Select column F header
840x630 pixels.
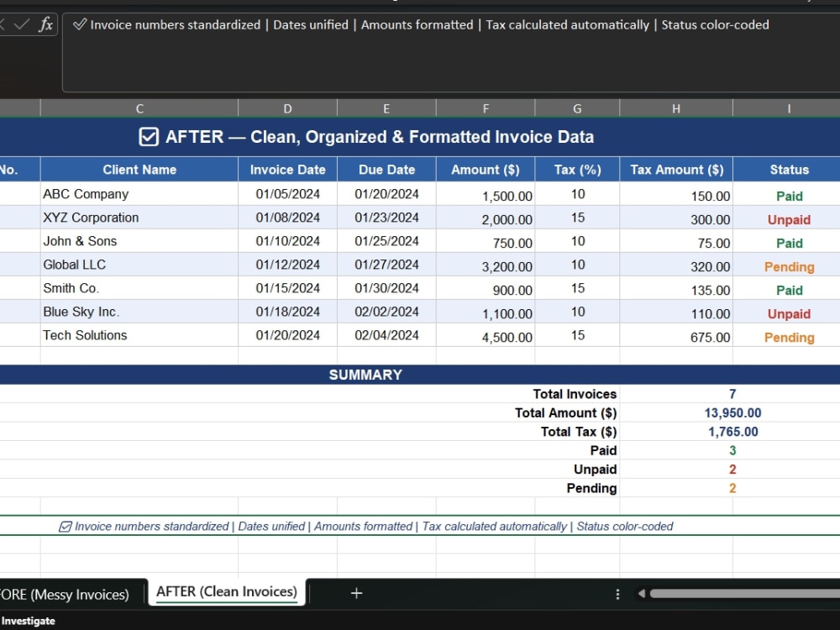coord(486,108)
